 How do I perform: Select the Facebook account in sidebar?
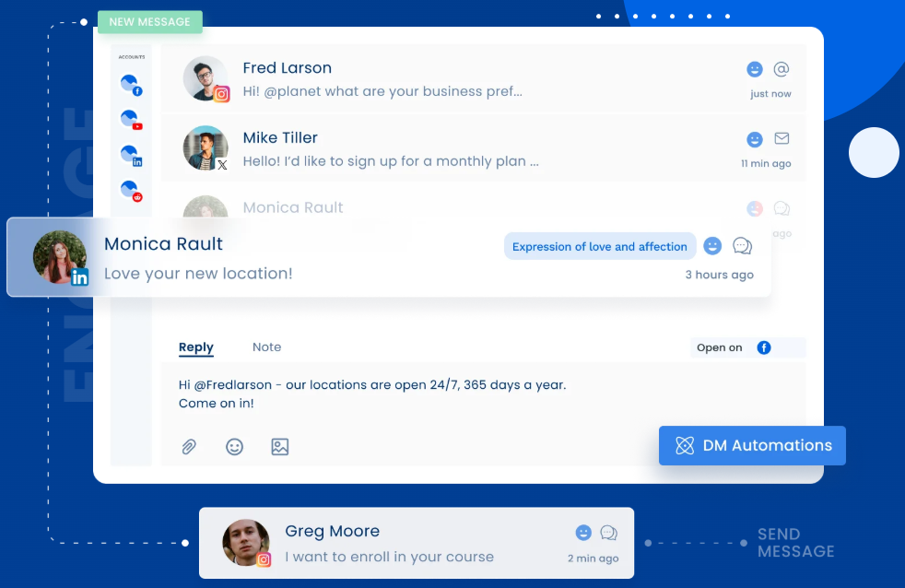(131, 84)
